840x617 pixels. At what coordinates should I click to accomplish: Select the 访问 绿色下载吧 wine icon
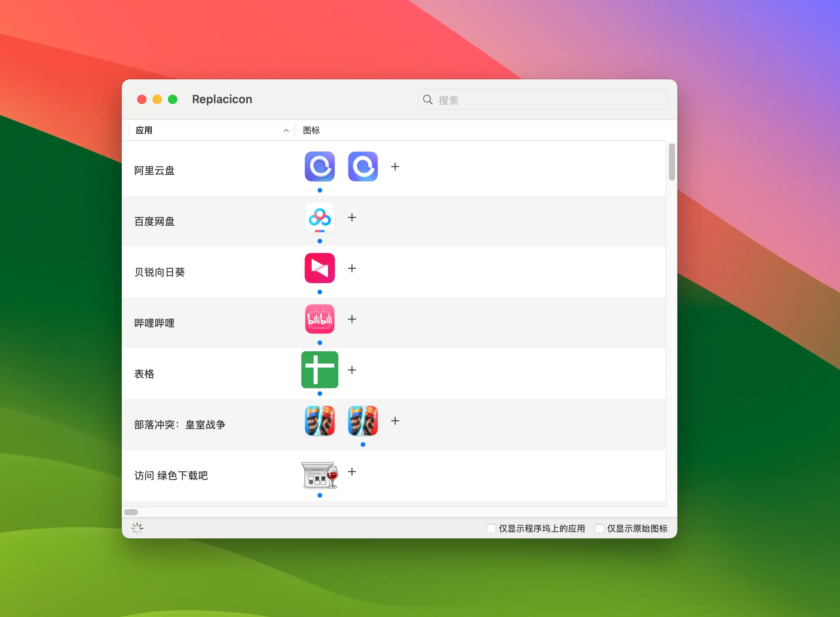[319, 475]
